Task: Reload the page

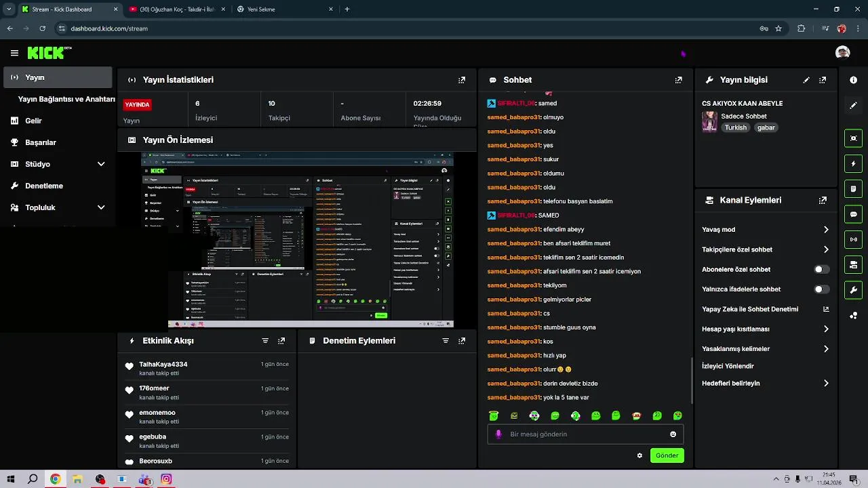Action: tap(42, 28)
